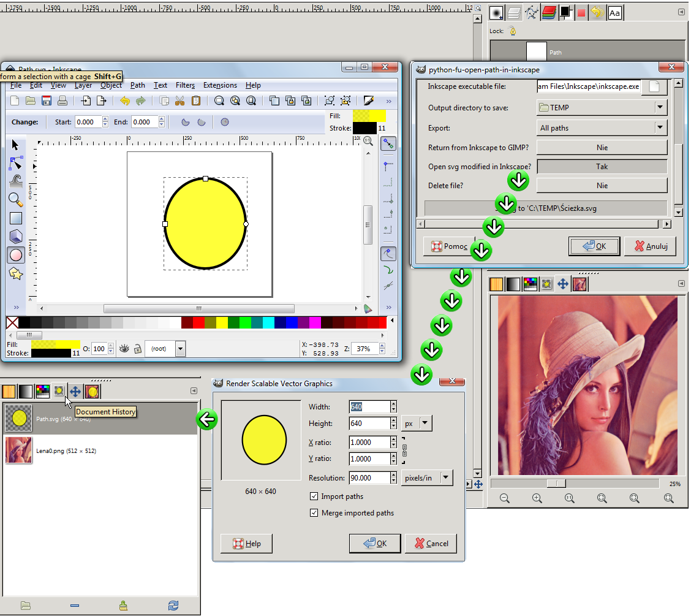Open Inkscape Edit menu
The width and height of the screenshot is (691, 616).
click(36, 85)
